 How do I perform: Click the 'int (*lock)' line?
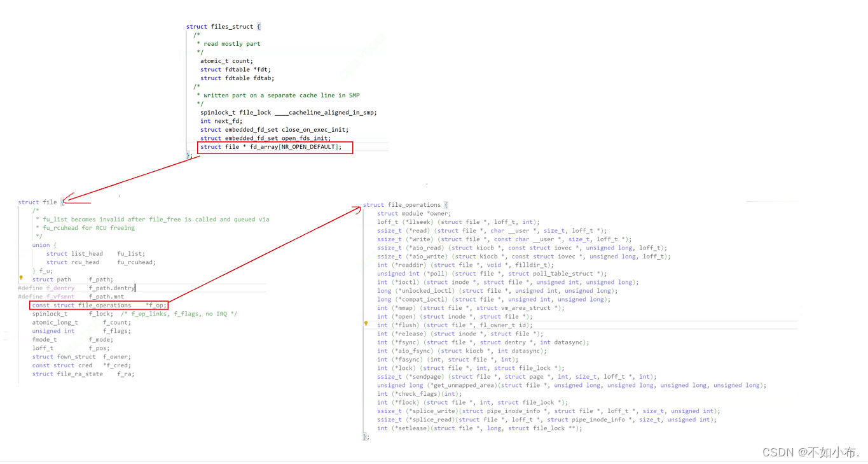tap(471, 369)
